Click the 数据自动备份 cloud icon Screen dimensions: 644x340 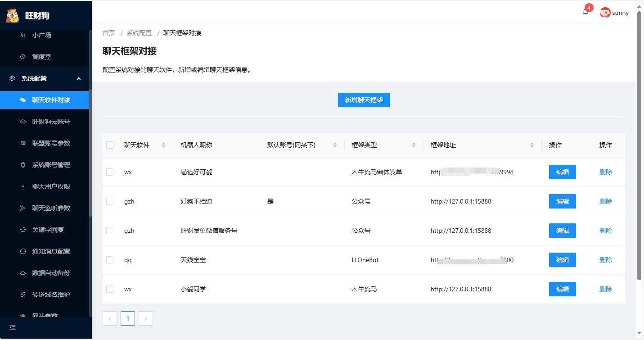23,273
